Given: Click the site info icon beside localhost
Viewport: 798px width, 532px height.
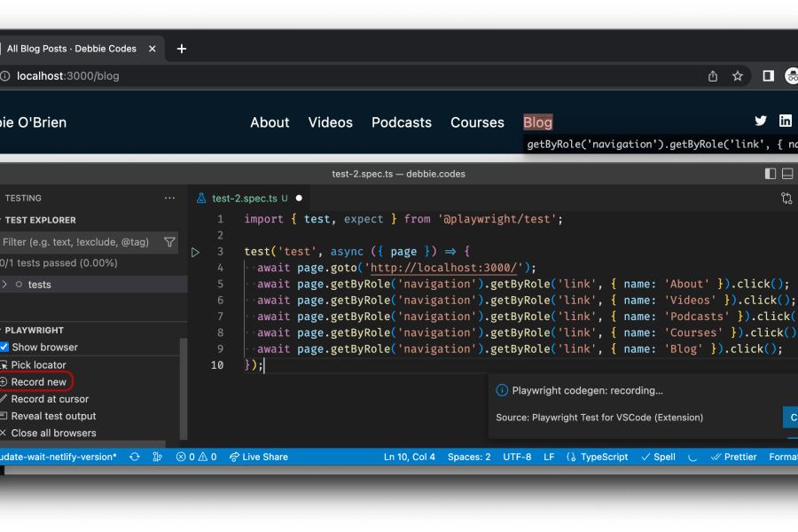Looking at the screenshot, I should [5, 76].
